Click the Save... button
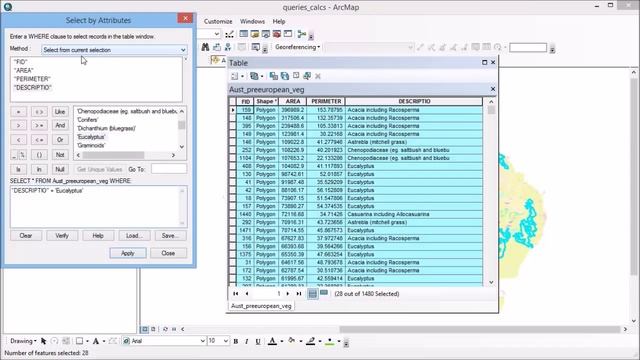Screen dimensions: 640x360 coord(170,236)
